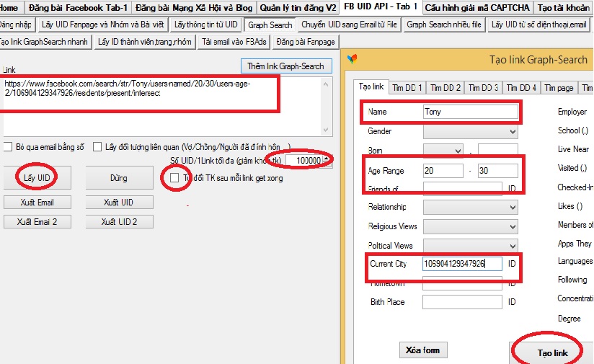Screen dimensions: 594x364
Task: Select FB UID API - Tab 1
Action: tap(381, 6)
